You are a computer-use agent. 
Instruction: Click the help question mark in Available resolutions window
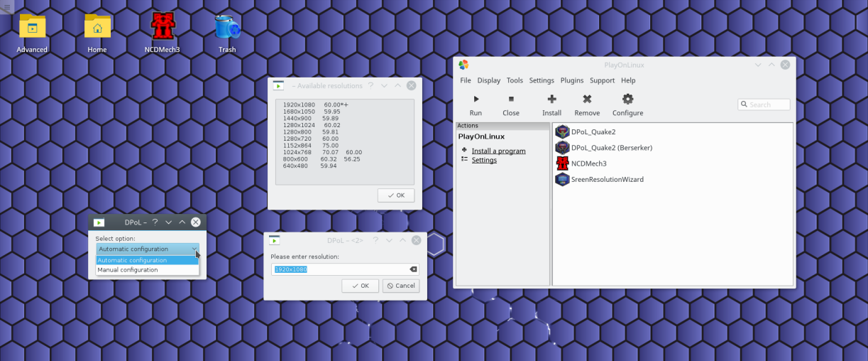(x=370, y=85)
